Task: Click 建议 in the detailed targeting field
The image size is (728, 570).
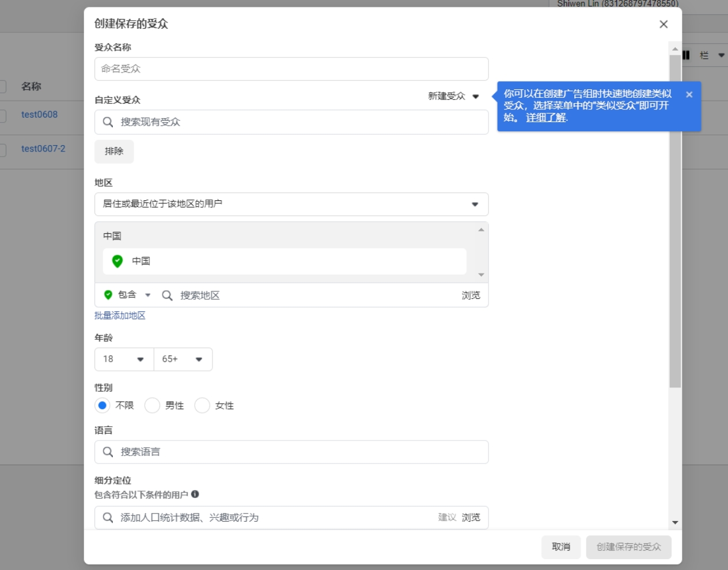Action: pos(447,518)
